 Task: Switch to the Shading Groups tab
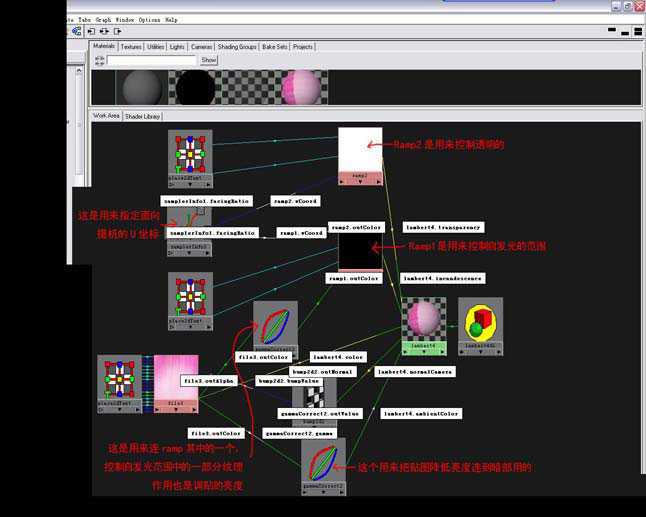coord(237,47)
